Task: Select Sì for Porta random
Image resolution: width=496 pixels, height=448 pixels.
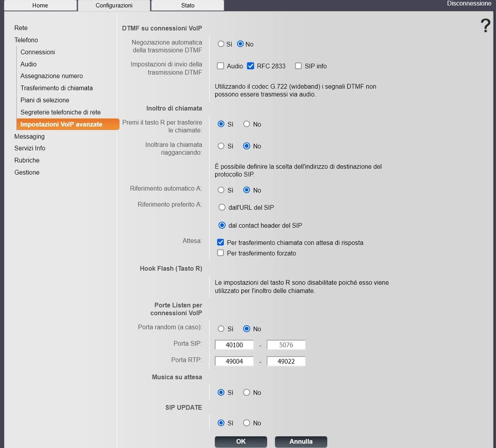Action: [x=221, y=329]
